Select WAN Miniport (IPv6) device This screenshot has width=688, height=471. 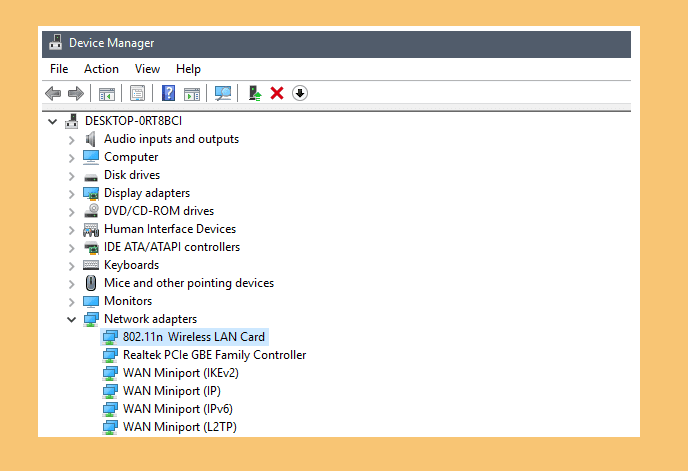pyautogui.click(x=176, y=409)
